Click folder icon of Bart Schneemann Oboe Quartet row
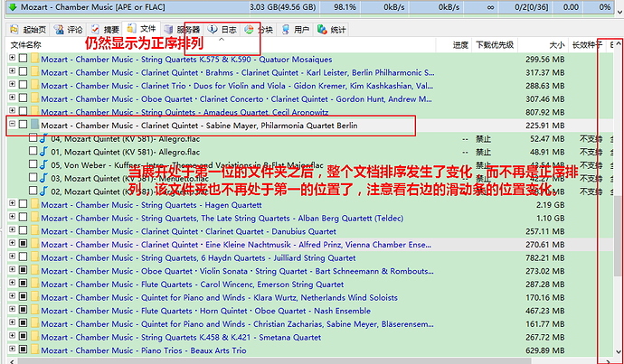The image size is (624, 364). click(35, 271)
